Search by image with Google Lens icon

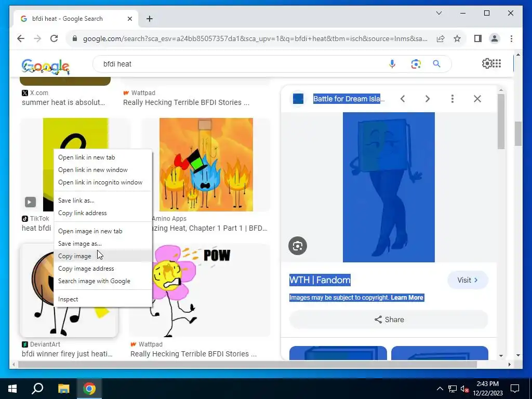click(416, 64)
